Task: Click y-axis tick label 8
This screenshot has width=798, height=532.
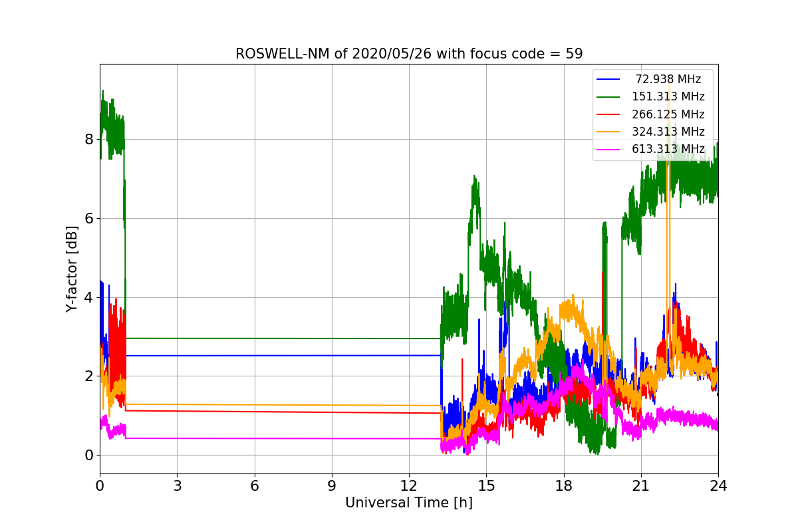Action: (88, 139)
